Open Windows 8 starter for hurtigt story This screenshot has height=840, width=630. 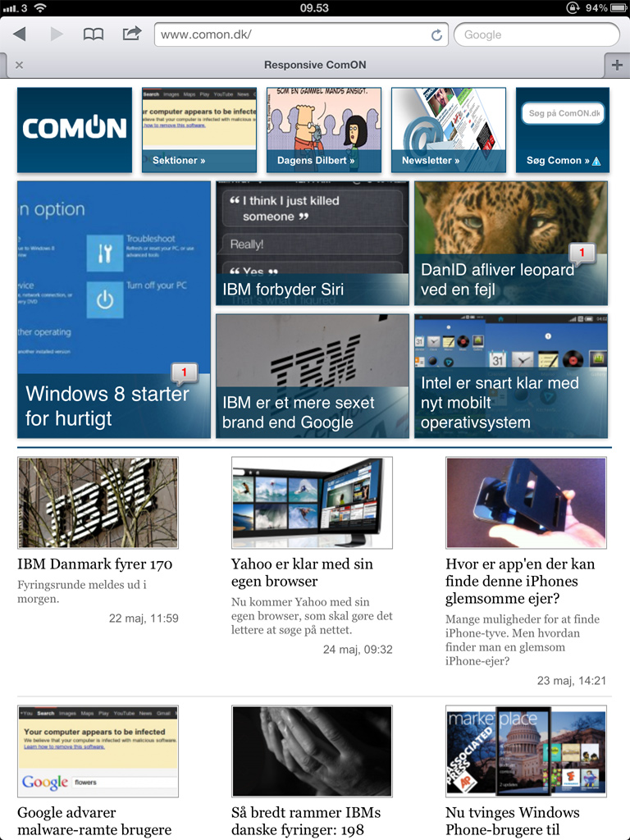click(x=113, y=309)
